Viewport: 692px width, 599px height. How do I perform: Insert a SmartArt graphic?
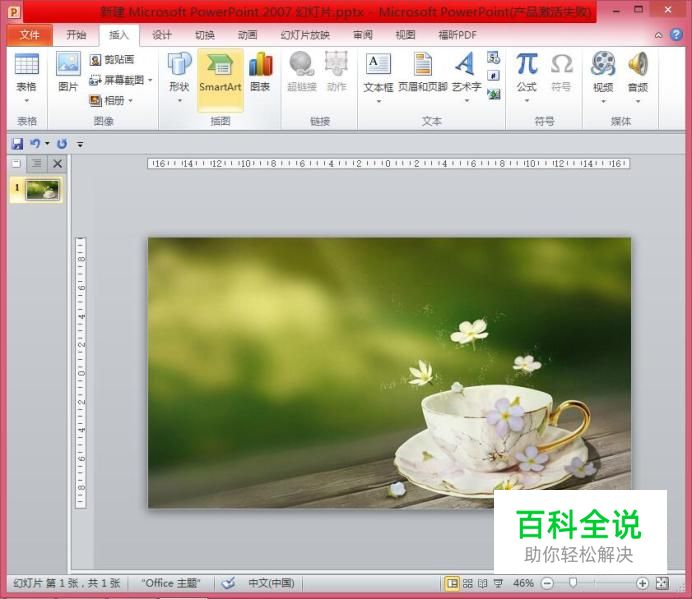(220, 79)
